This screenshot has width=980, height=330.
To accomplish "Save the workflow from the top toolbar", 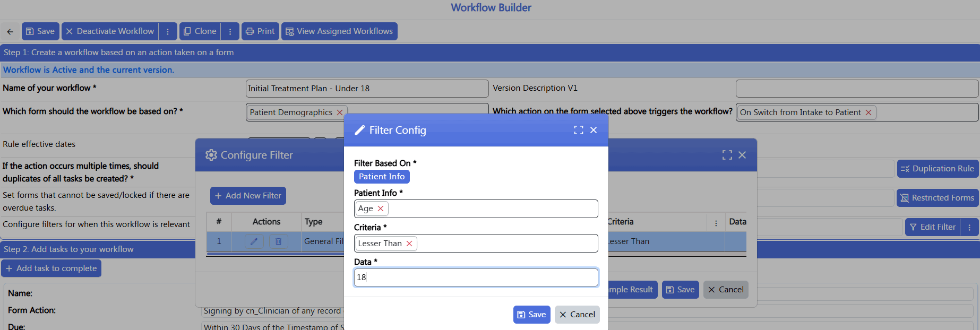I will coord(40,31).
